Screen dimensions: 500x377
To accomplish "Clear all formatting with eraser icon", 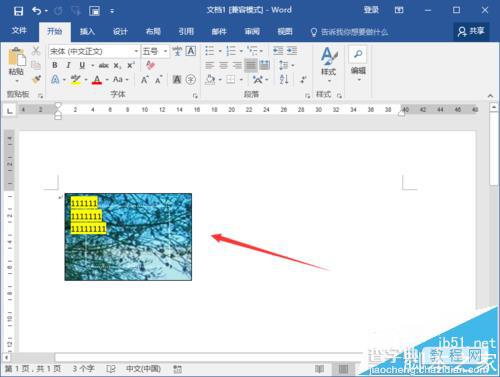I will (x=150, y=65).
